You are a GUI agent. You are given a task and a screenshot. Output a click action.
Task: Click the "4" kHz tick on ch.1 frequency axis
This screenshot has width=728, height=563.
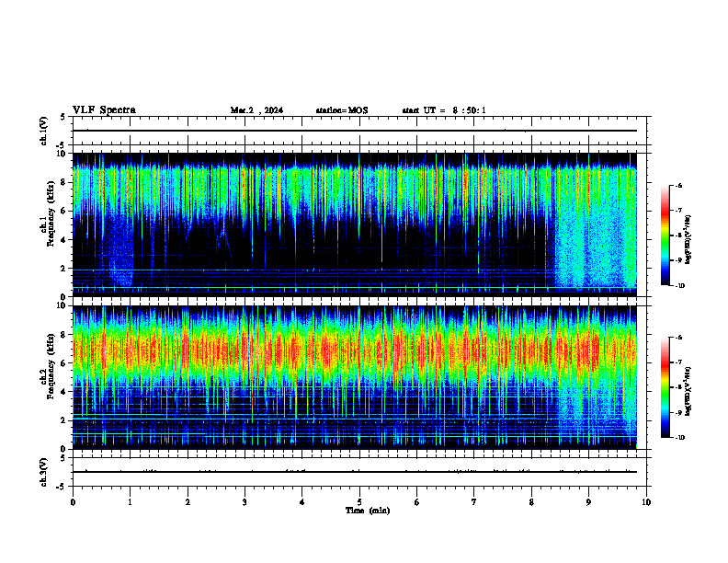pos(65,240)
